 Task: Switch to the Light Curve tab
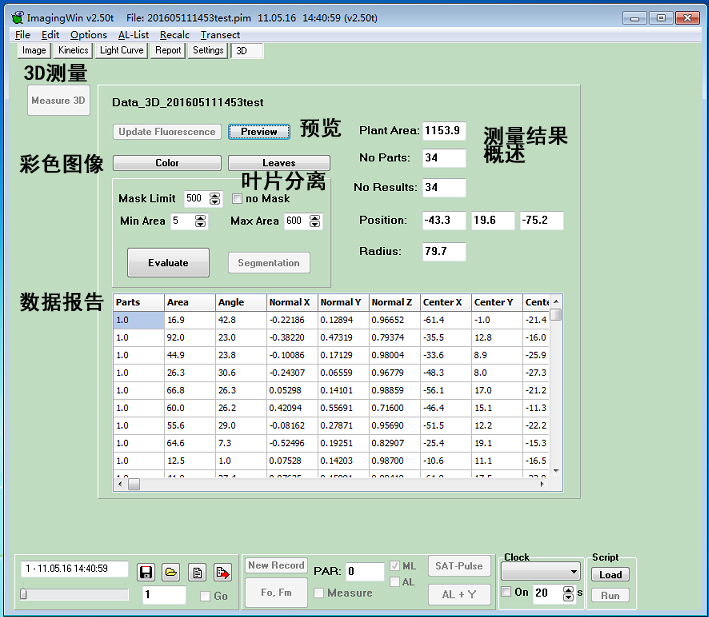(x=122, y=50)
